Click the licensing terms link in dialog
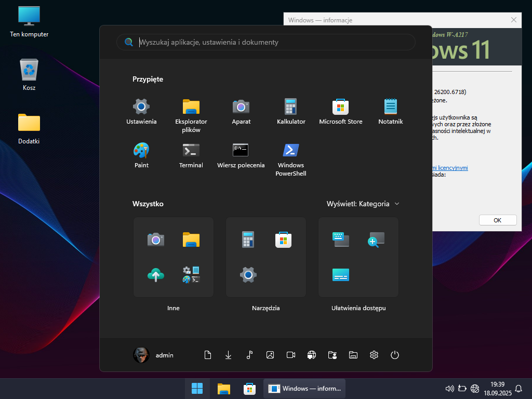Image resolution: width=532 pixels, height=399 pixels. click(x=450, y=168)
